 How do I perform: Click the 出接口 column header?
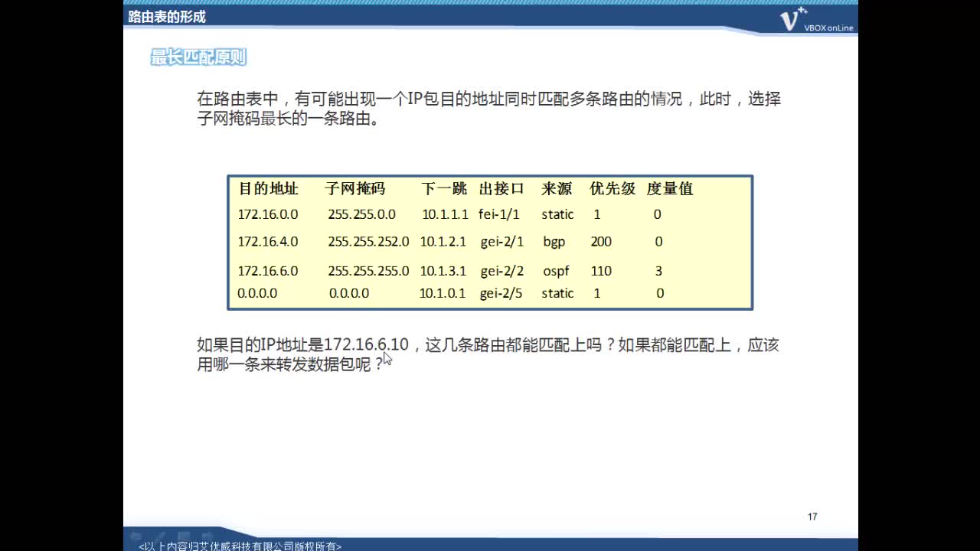coord(501,188)
